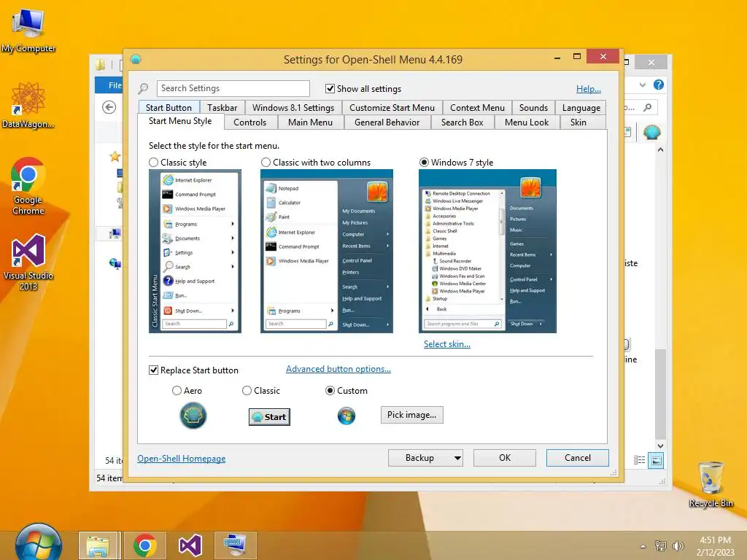This screenshot has height=560, width=747.
Task: Click the help icon in Explorer window
Action: pyautogui.click(x=659, y=85)
